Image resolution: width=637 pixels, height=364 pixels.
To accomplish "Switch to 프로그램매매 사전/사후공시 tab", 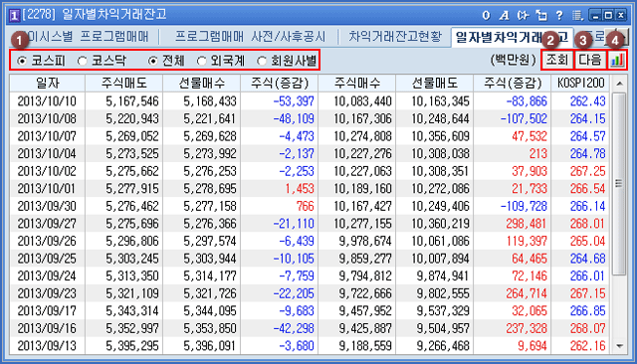I will click(x=250, y=37).
